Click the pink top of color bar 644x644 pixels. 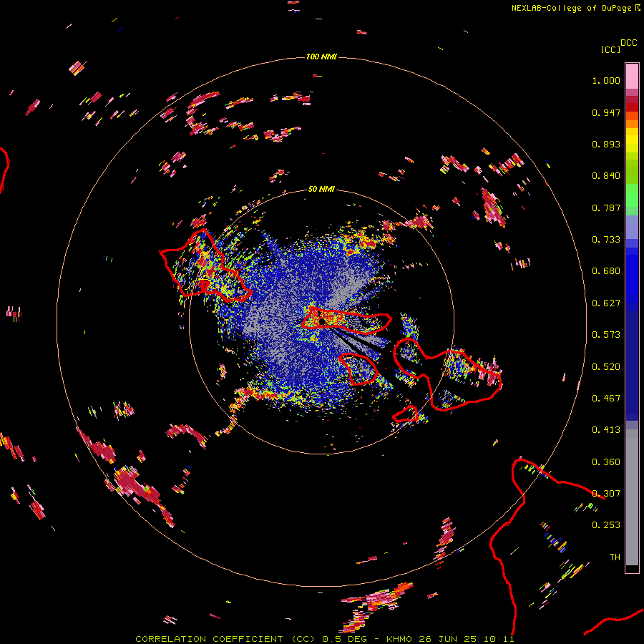coord(632,77)
